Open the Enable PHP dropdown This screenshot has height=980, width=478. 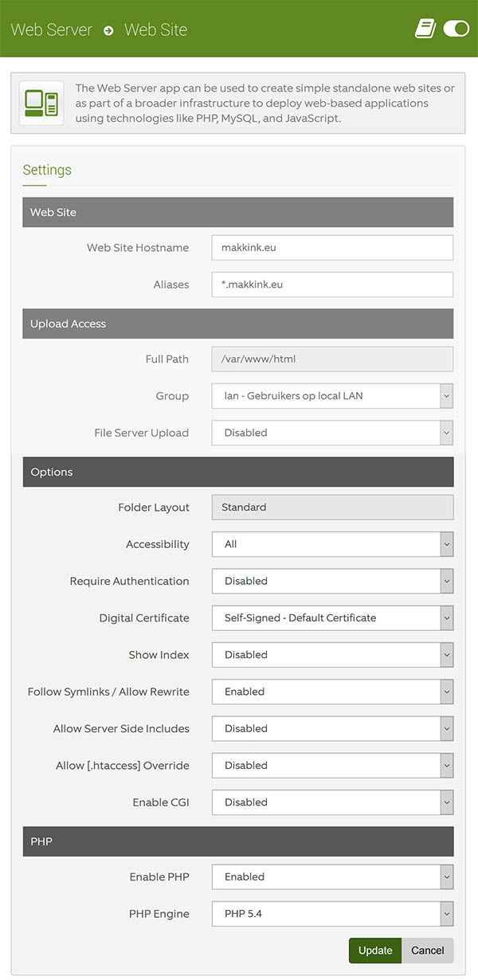[x=332, y=876]
